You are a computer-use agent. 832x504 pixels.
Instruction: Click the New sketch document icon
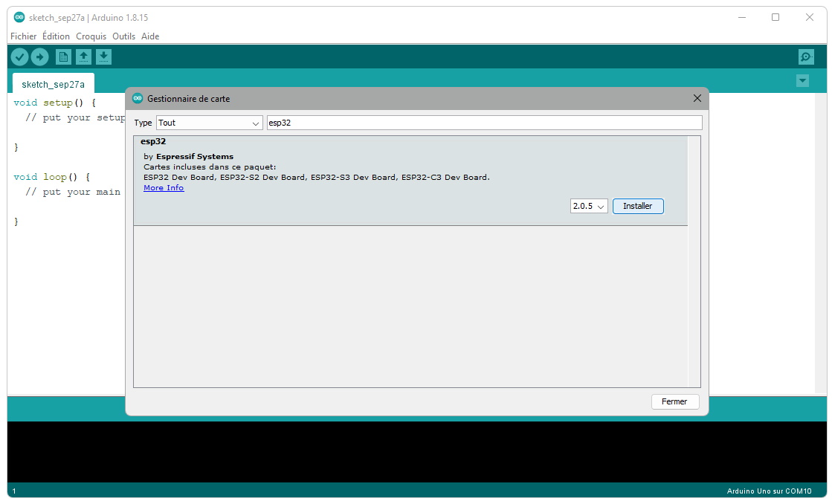(x=64, y=56)
